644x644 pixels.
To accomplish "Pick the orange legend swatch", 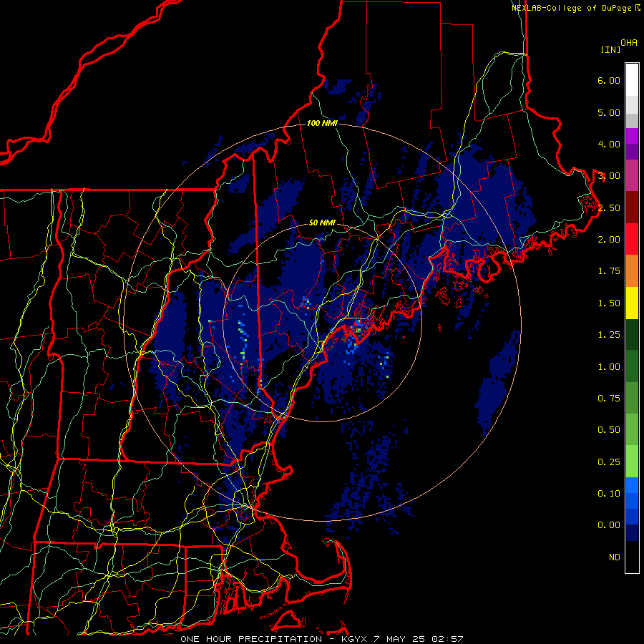I will pyautogui.click(x=632, y=271).
